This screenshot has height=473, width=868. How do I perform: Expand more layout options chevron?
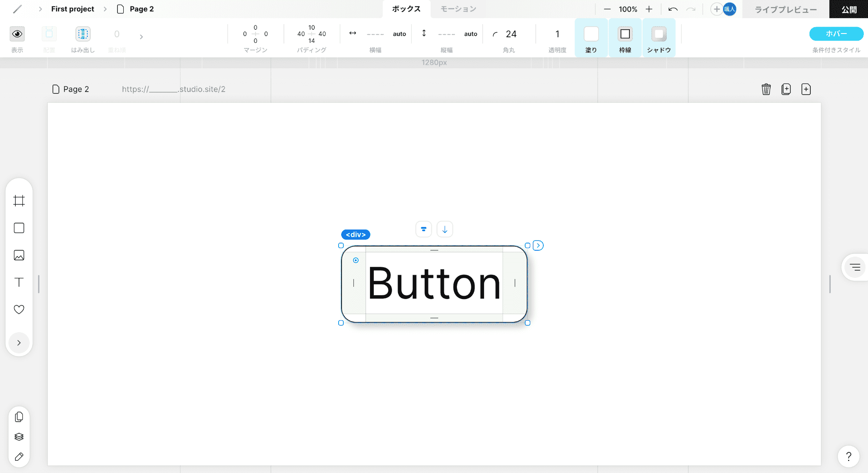pyautogui.click(x=141, y=37)
